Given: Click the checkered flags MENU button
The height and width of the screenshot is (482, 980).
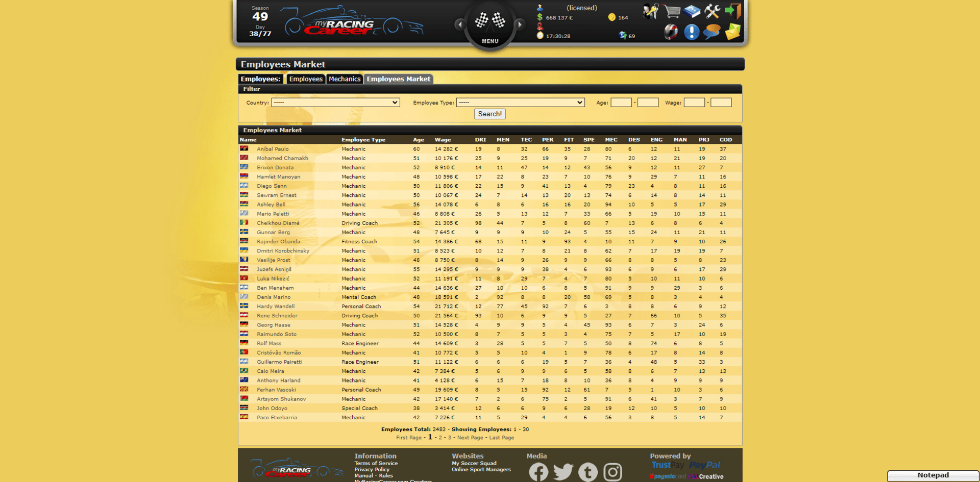Looking at the screenshot, I should pos(490,26).
